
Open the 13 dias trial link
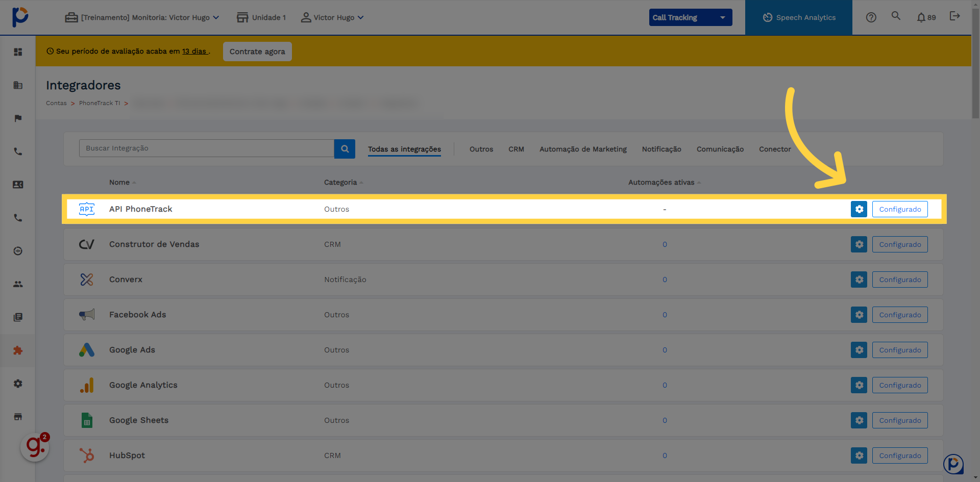194,51
